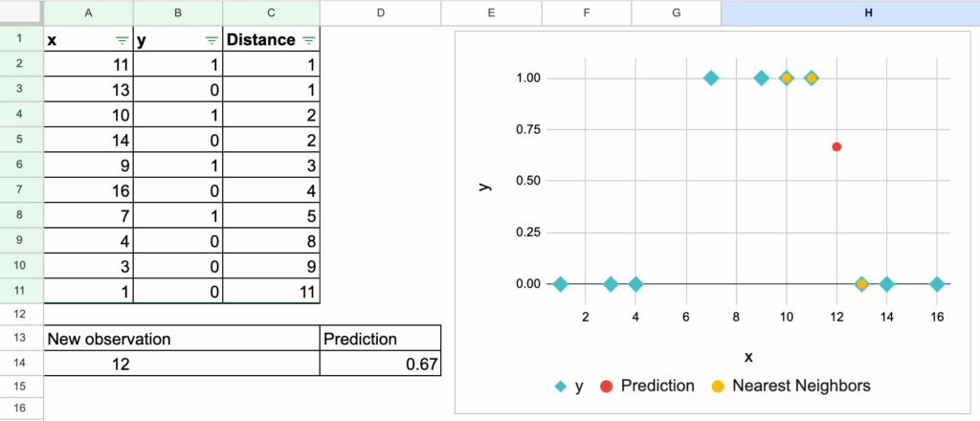The width and height of the screenshot is (980, 421).
Task: Open the Distance column filter dropdown
Action: click(x=308, y=40)
